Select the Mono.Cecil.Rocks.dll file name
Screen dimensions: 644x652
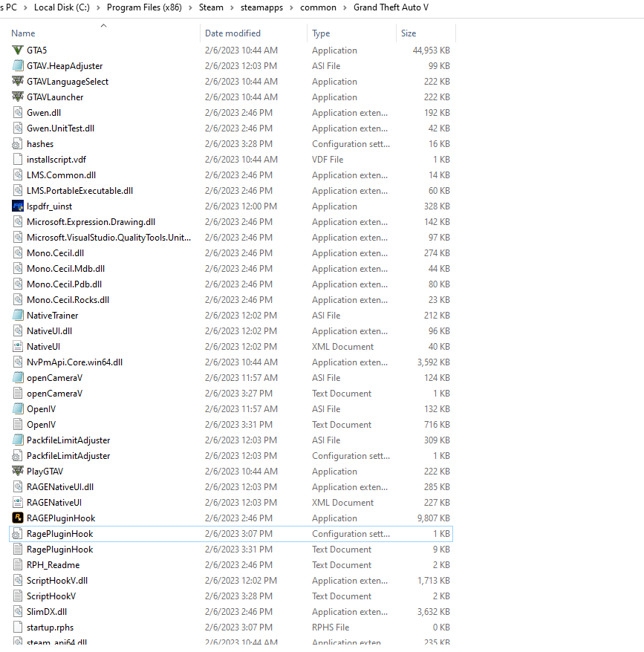click(x=68, y=300)
